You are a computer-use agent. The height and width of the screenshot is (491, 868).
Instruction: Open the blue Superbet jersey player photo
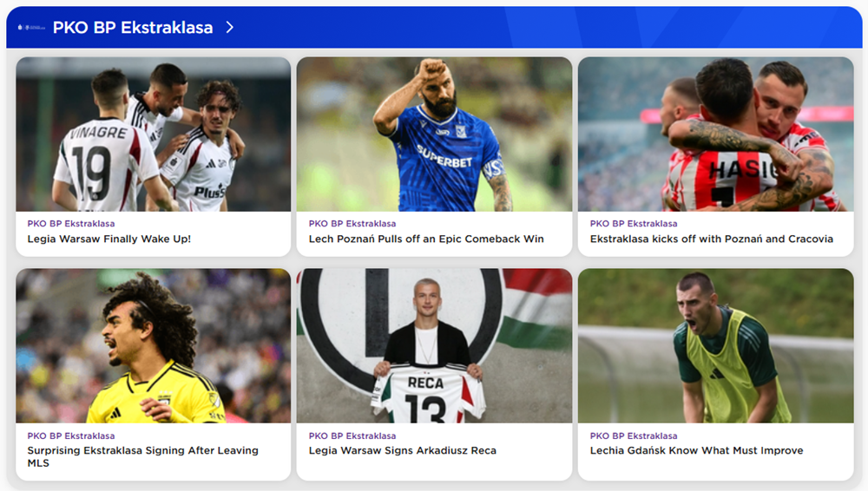pyautogui.click(x=435, y=134)
